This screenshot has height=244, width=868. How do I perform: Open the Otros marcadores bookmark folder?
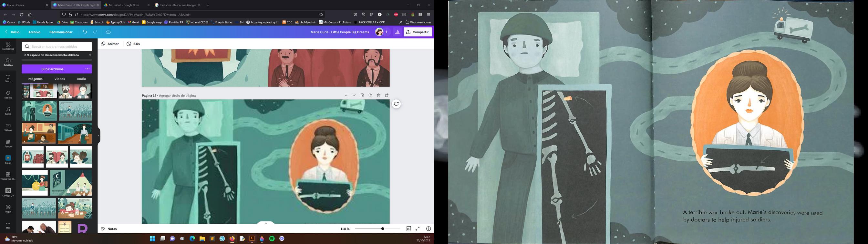tap(418, 22)
